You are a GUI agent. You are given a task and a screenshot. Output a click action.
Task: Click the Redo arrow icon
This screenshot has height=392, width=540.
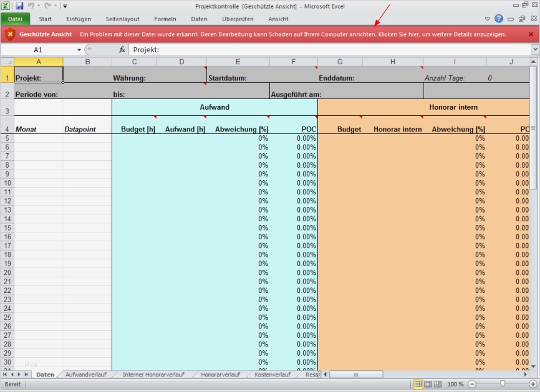point(47,6)
